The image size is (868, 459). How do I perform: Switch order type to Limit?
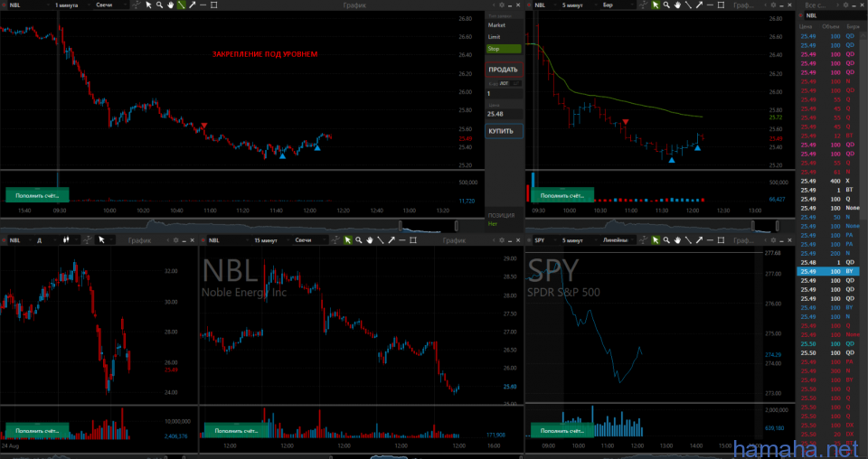496,37
